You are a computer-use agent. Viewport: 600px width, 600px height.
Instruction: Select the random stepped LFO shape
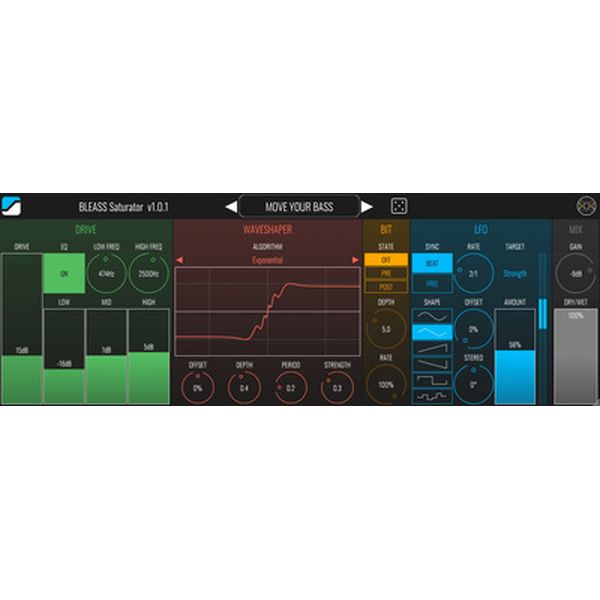coord(431,396)
